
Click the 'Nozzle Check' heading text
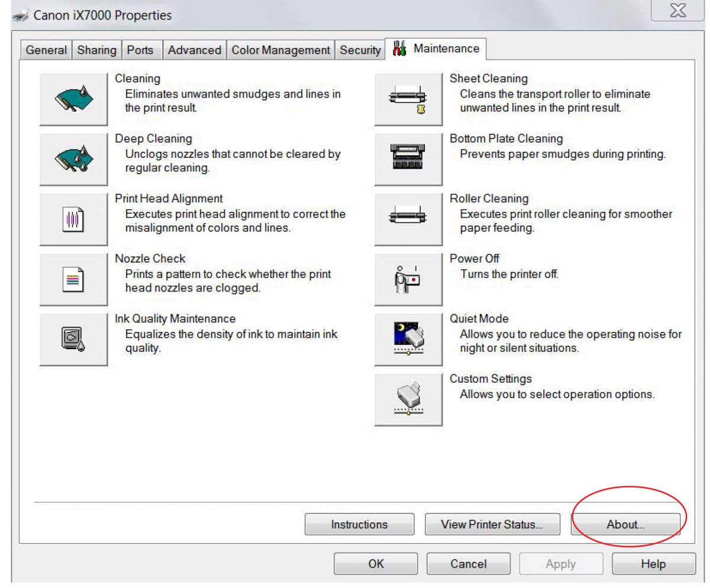coord(150,259)
